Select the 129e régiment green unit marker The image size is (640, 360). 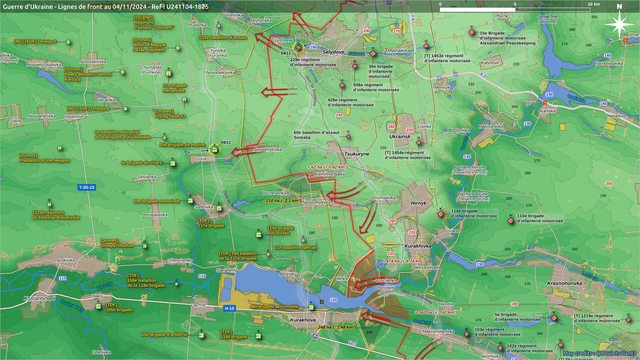click(x=49, y=204)
